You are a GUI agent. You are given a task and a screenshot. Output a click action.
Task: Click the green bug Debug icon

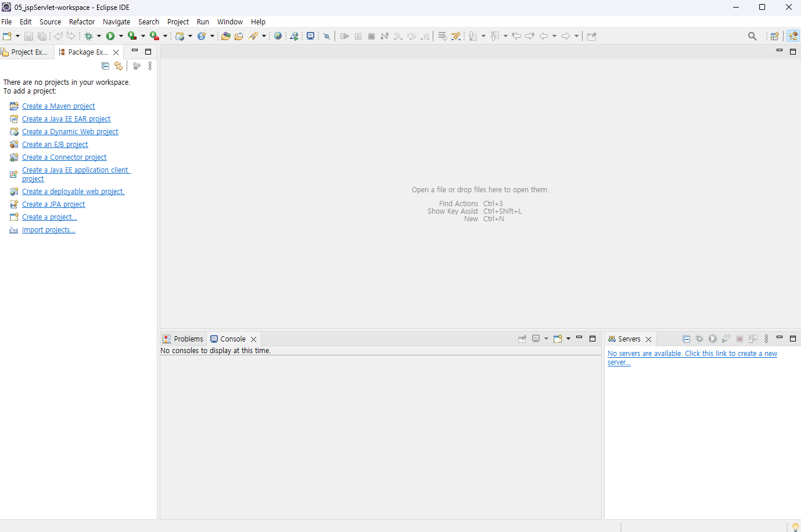[89, 36]
